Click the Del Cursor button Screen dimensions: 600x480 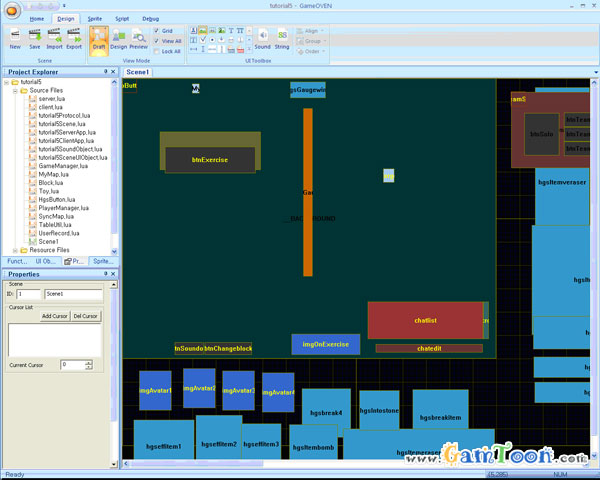pyautogui.click(x=85, y=316)
